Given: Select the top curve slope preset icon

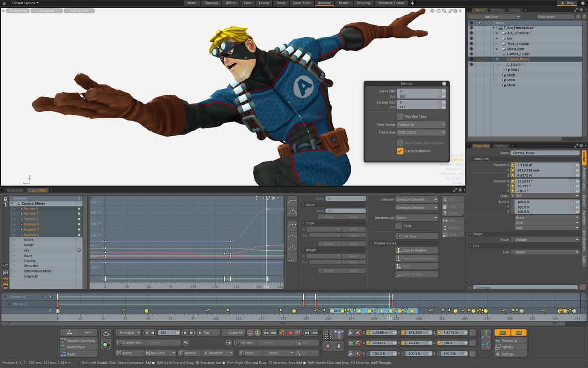Looking at the screenshot, I should tap(292, 200).
